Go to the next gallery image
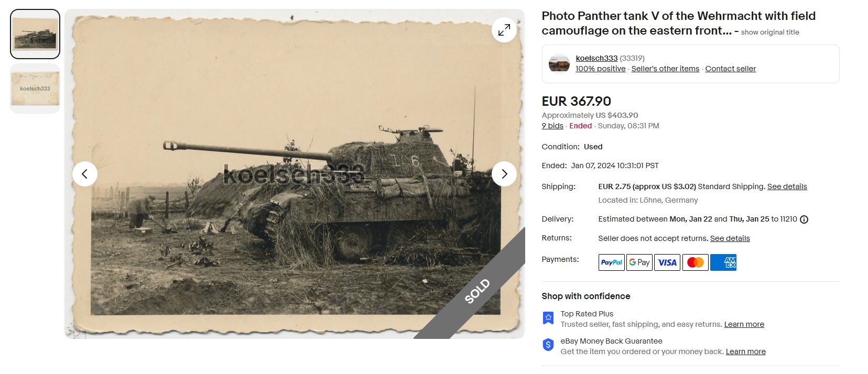This screenshot has height=374, width=868. 504,174
